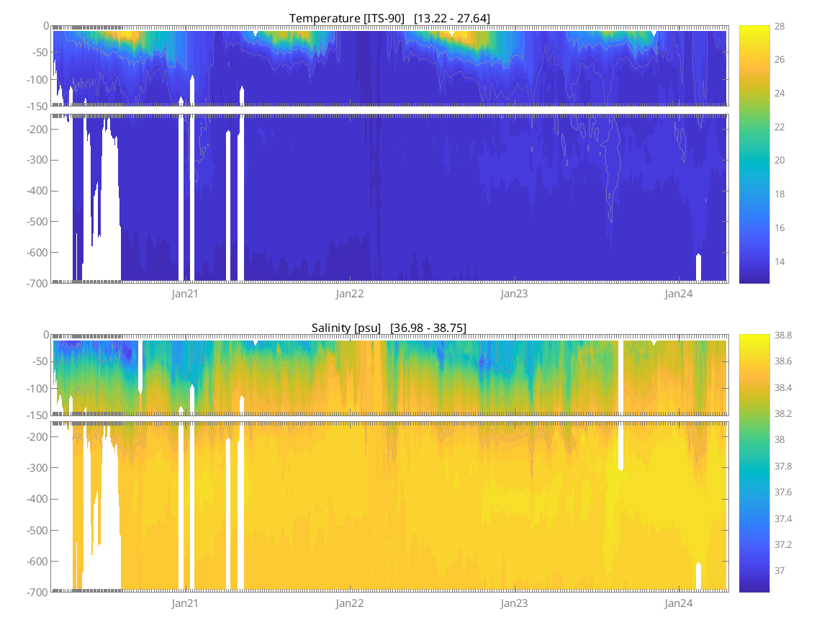This screenshot has width=840, height=630.
Task: Select Jan24 tick on salinity time axis
Action: click(x=679, y=603)
